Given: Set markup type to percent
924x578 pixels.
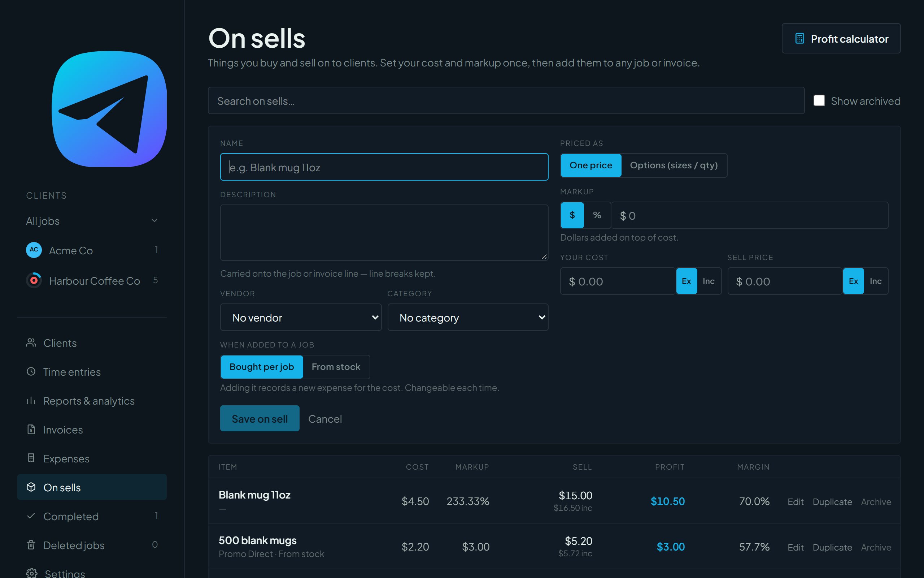Looking at the screenshot, I should 597,215.
